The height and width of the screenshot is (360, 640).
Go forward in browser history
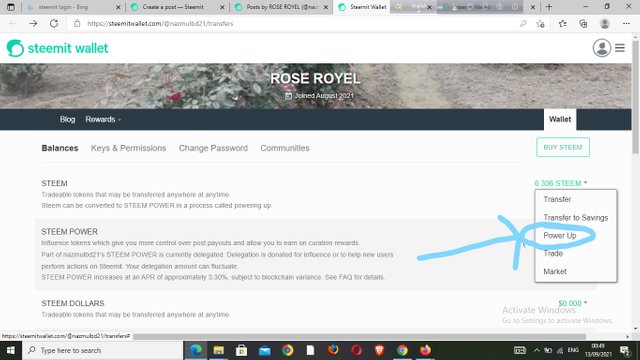pyautogui.click(x=33, y=24)
